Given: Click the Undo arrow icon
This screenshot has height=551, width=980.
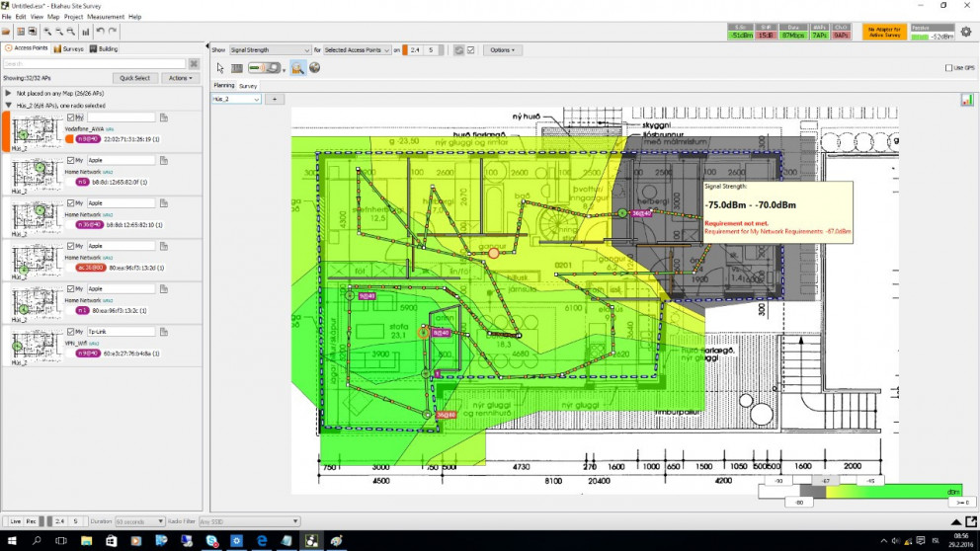Looking at the screenshot, I should [100, 32].
